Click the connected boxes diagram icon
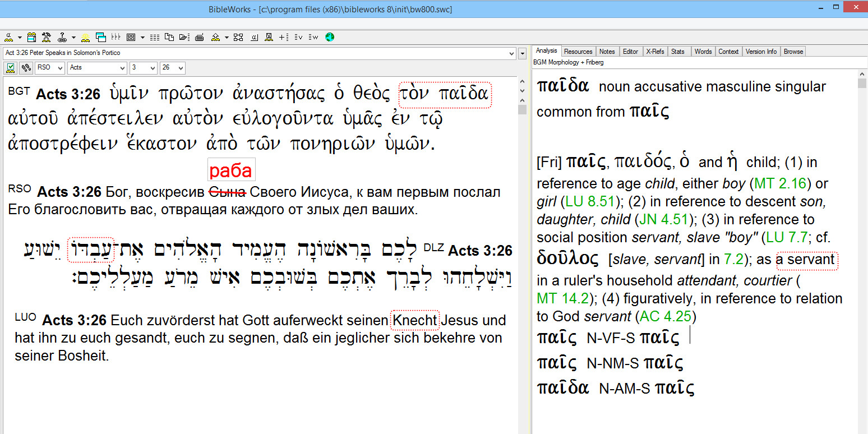Image resolution: width=868 pixels, height=434 pixels. coord(238,37)
